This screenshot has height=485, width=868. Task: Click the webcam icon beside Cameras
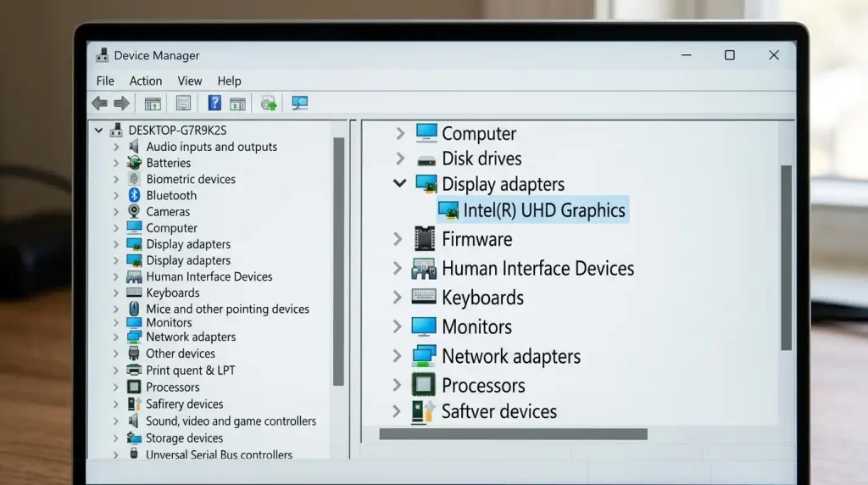[134, 211]
